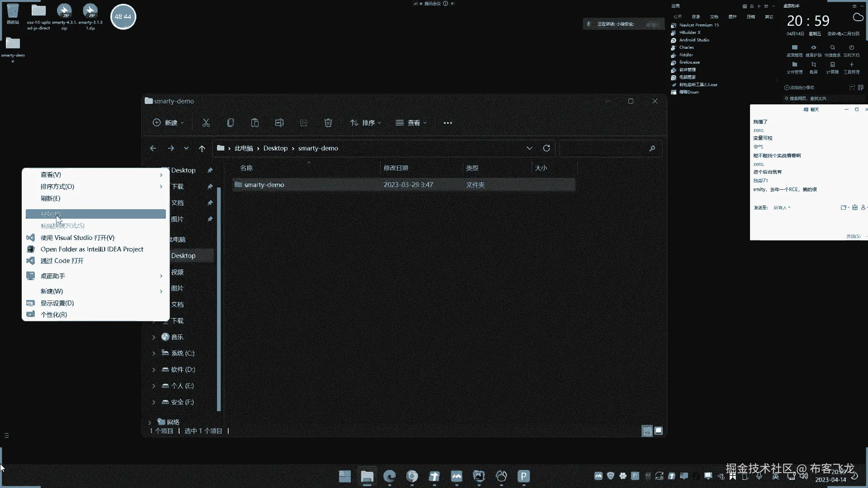The image size is (868, 488).
Task: Click the Cut scissors icon in toolbar
Action: pos(206,123)
